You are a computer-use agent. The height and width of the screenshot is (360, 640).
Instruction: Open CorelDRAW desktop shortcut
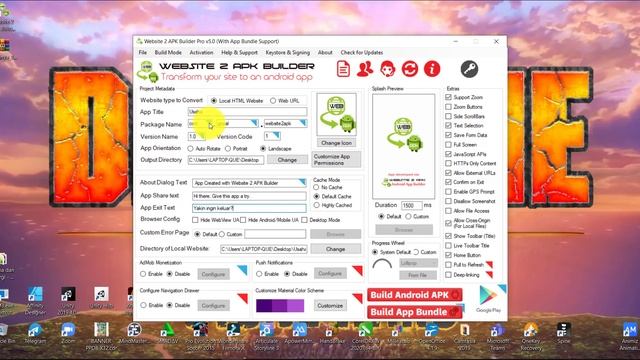tap(366, 337)
